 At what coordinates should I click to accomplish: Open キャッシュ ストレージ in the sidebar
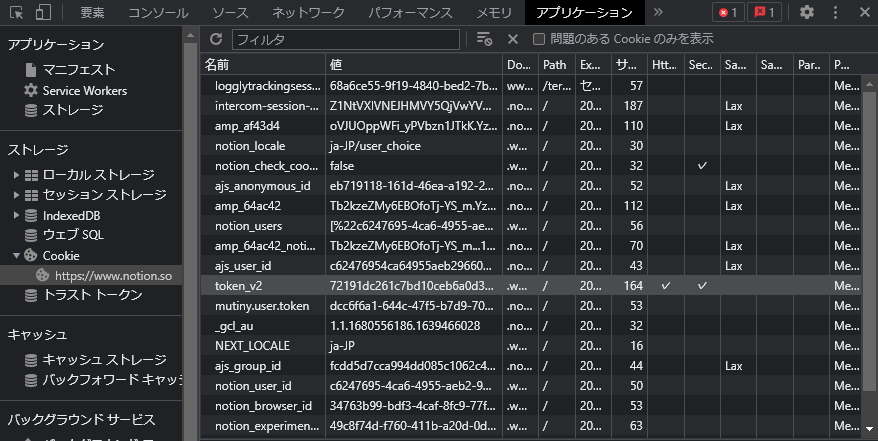point(105,360)
